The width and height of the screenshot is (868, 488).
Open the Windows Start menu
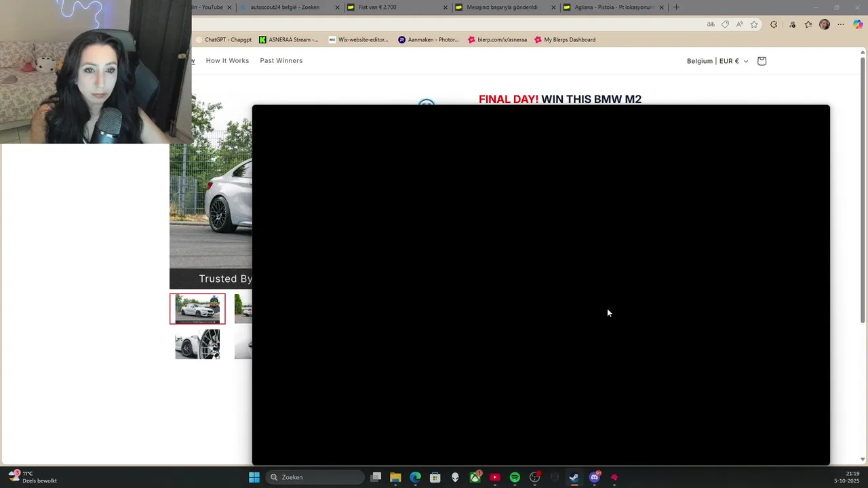(x=254, y=477)
